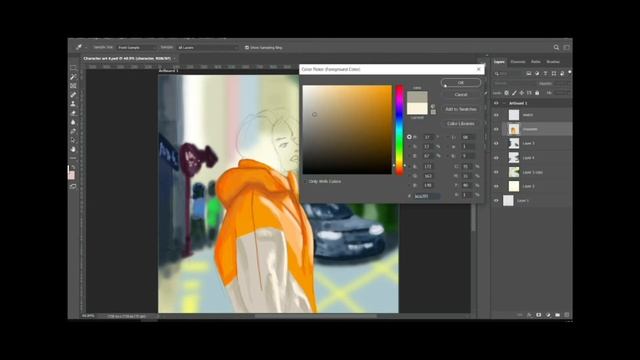Close the Color Picker dialog with X
Viewport: 640px width, 360px height.
click(479, 69)
